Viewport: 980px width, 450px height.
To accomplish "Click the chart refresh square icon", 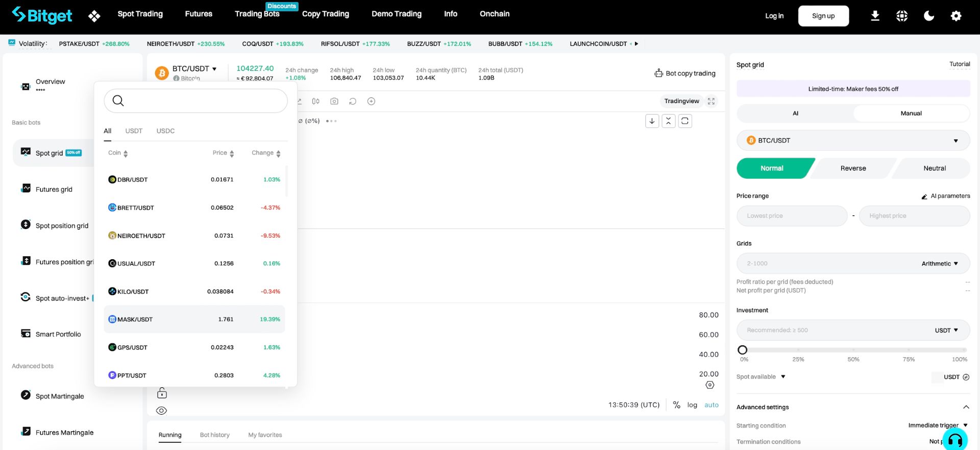I will pos(685,121).
